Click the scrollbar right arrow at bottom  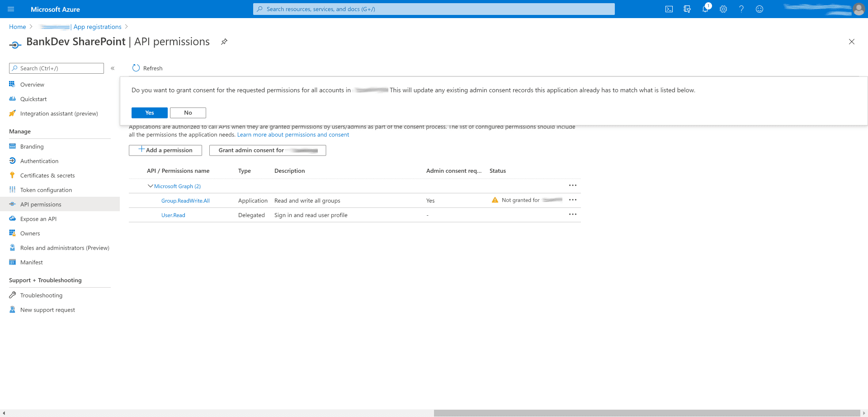pos(863,413)
